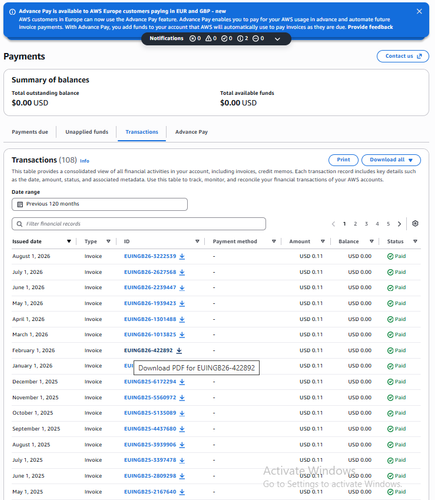The image size is (435, 500).
Task: Sort by Balance column arrow
Action: [x=371, y=241]
